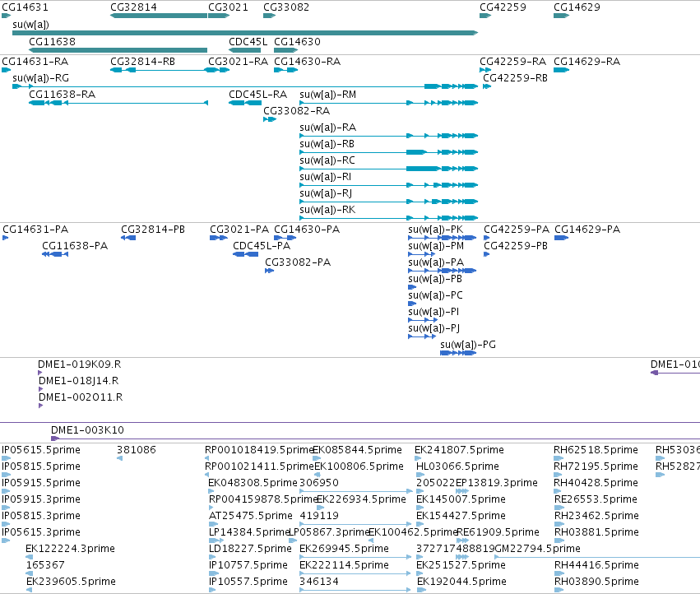Click BAC end DME1-002O11.R
This screenshot has width=700, height=594.
click(81, 397)
